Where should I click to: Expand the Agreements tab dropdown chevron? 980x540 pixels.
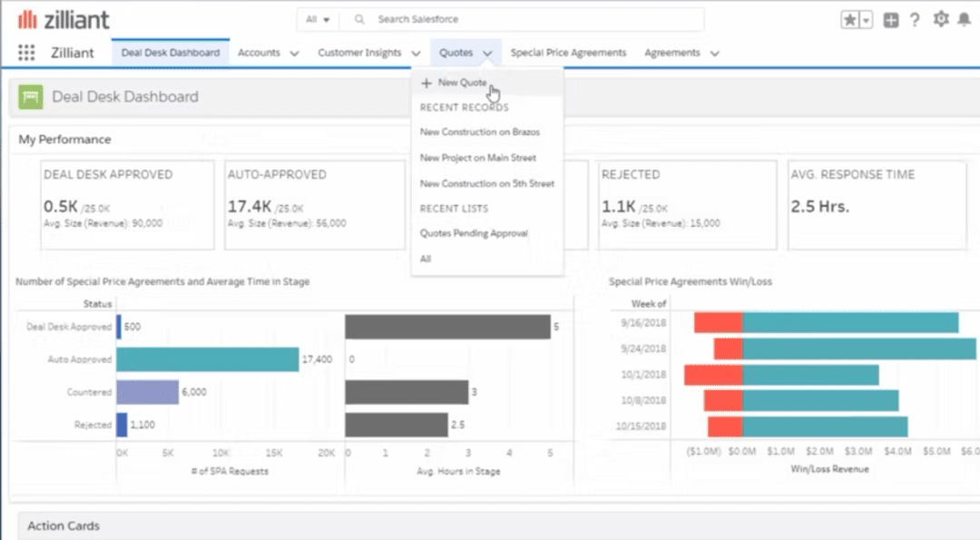pos(713,54)
